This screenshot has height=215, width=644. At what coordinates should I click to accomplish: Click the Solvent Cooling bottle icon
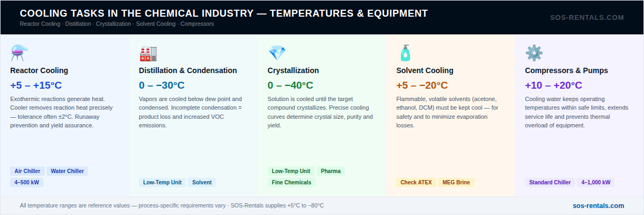click(405, 53)
